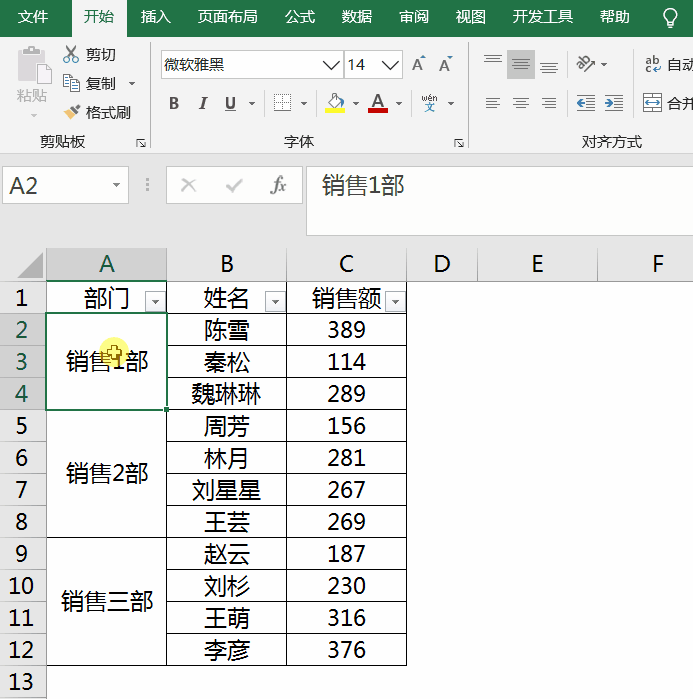
Task: Open the 姓名 filter dropdown
Action: (275, 302)
